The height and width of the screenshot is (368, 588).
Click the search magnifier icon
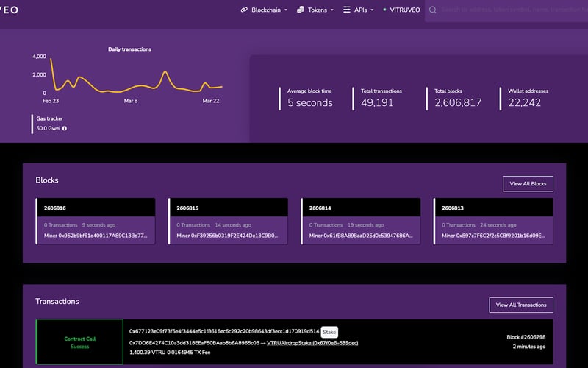point(432,10)
